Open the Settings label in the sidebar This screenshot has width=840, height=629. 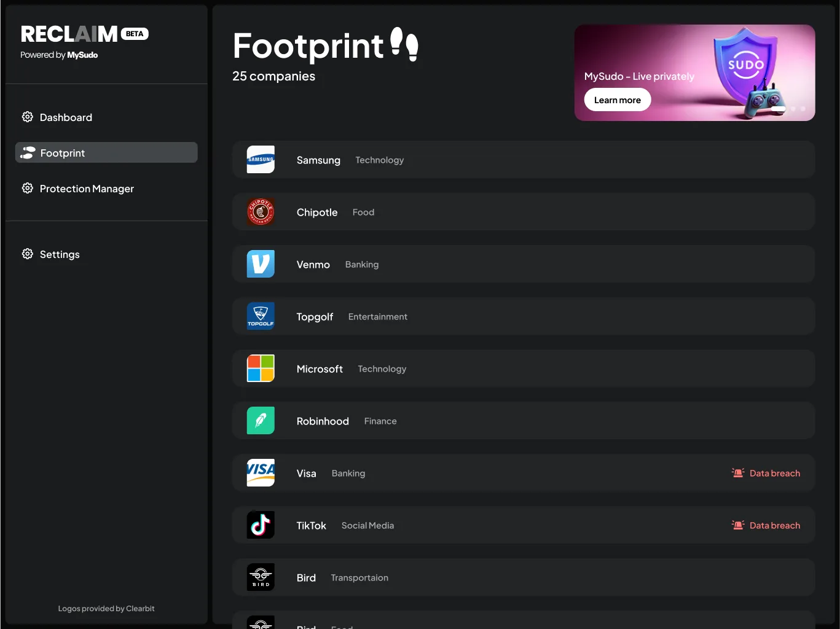(x=60, y=254)
